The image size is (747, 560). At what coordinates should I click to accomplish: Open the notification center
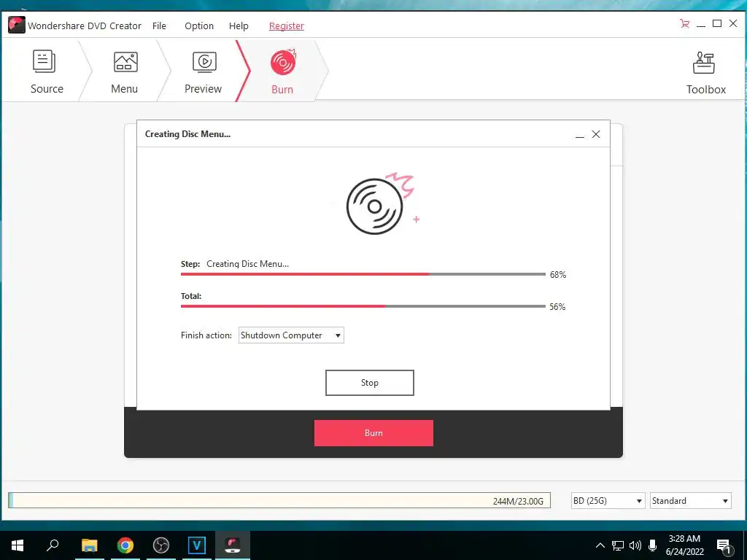pyautogui.click(x=724, y=546)
